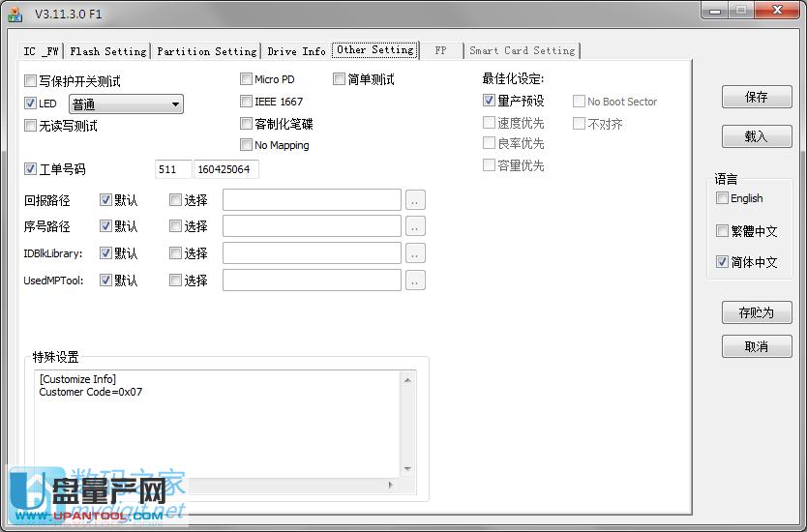Click the application icon in title bar
This screenshot has width=807, height=532.
point(15,14)
